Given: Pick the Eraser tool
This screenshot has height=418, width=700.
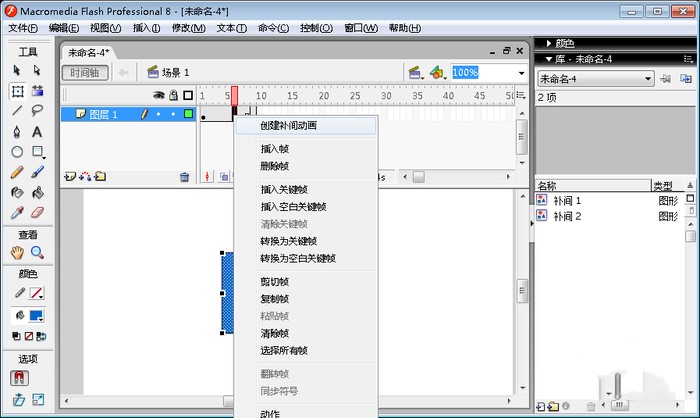Looking at the screenshot, I should tap(38, 212).
